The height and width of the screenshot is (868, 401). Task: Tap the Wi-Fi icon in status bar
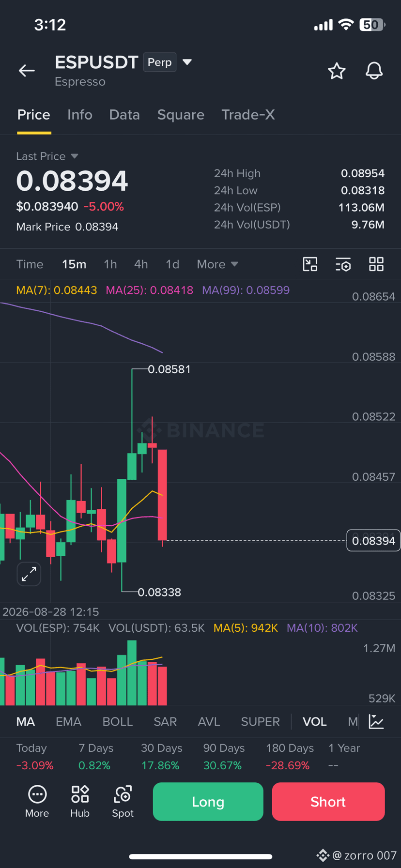click(346, 25)
